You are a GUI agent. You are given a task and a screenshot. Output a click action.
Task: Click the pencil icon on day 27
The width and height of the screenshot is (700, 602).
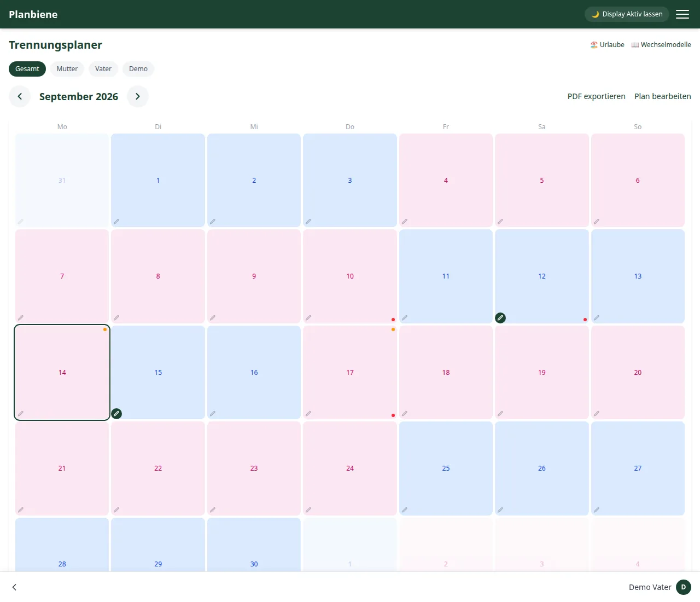[x=596, y=510]
